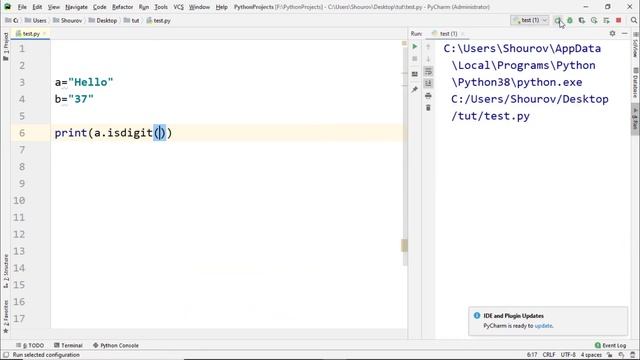Open the Project tool window from the left sidebar
Viewport: 640px width, 360px height.
pos(6,46)
